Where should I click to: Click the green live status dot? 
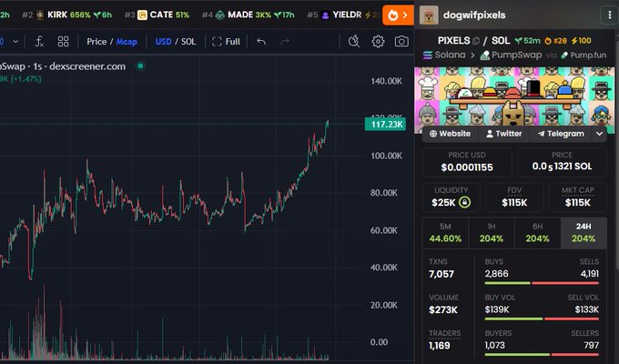[140, 66]
